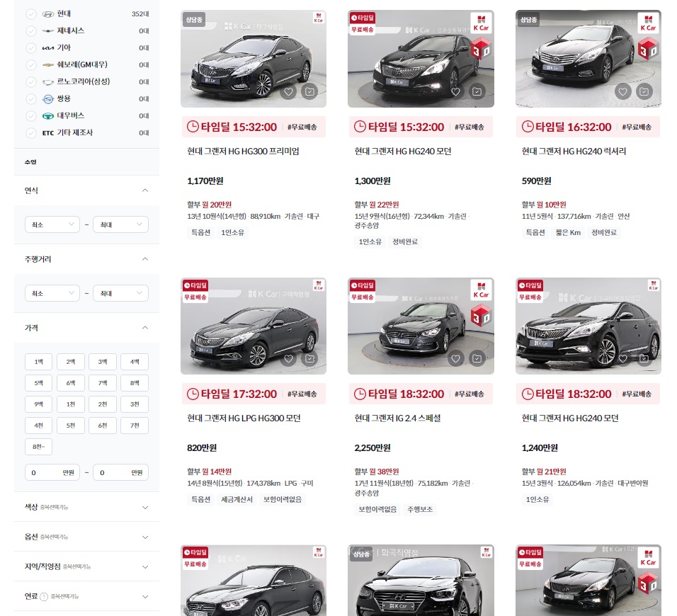Click the 기아 brand logo
677x616 pixels.
48,48
